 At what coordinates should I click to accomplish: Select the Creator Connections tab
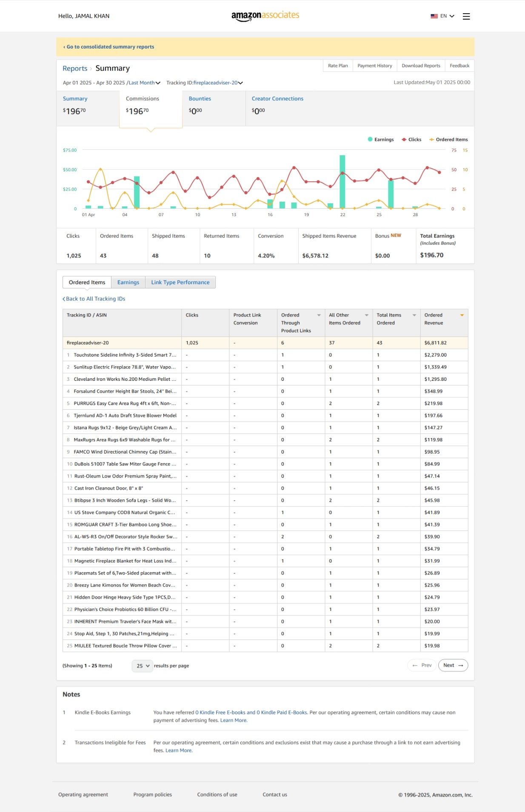(x=277, y=108)
